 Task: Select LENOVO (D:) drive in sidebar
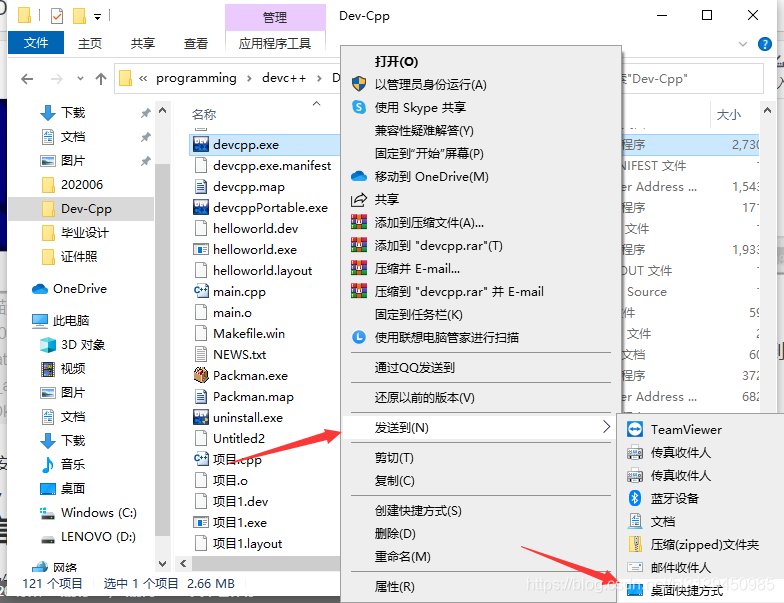[x=88, y=536]
